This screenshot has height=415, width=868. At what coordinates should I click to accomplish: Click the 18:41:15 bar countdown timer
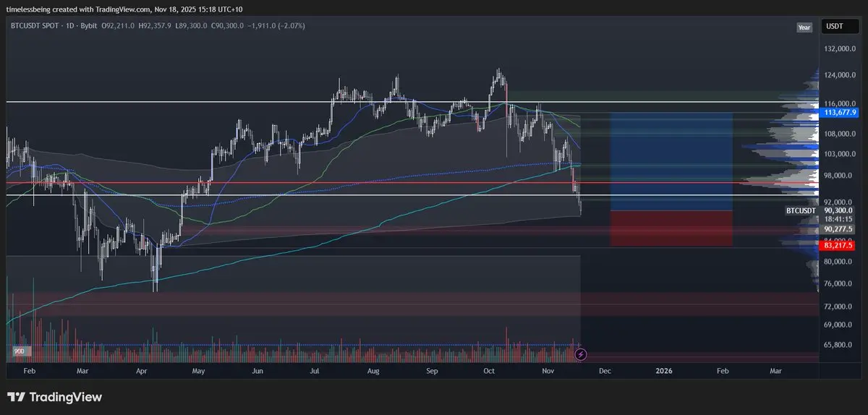pos(838,218)
